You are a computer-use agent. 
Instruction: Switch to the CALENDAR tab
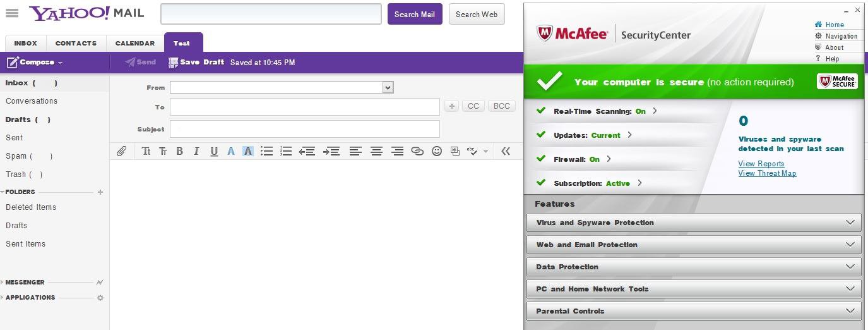coord(135,44)
